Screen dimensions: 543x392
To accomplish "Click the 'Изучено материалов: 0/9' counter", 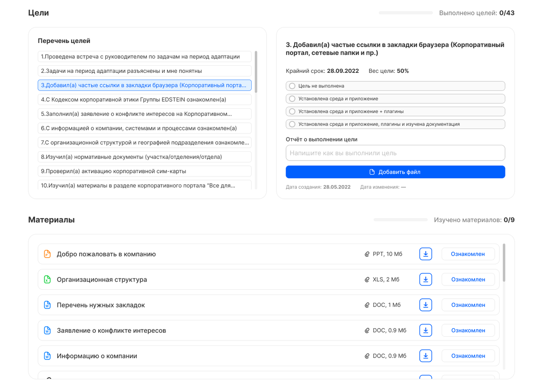I will tap(474, 220).
